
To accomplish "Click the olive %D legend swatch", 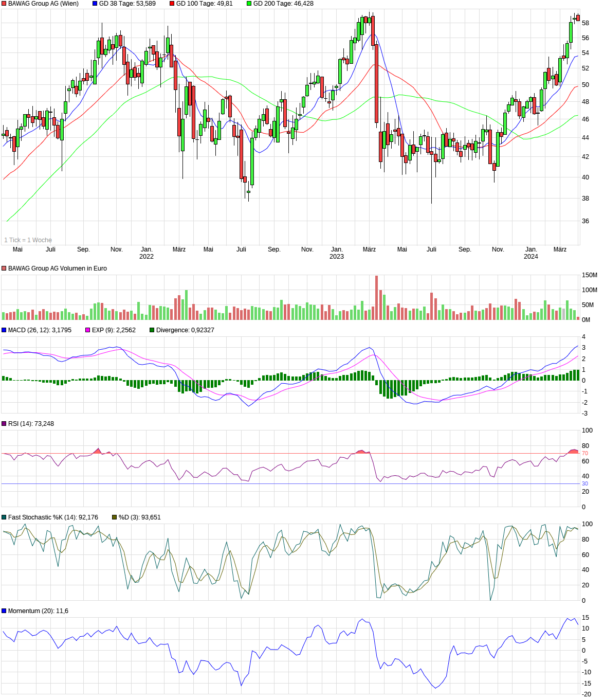I will click(114, 517).
